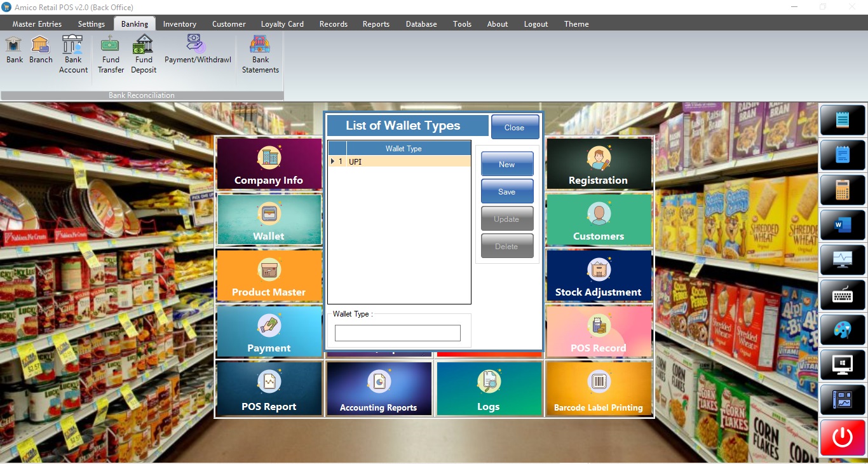The height and width of the screenshot is (464, 868).
Task: Click the Branch icon in the ribbon
Action: (41, 50)
